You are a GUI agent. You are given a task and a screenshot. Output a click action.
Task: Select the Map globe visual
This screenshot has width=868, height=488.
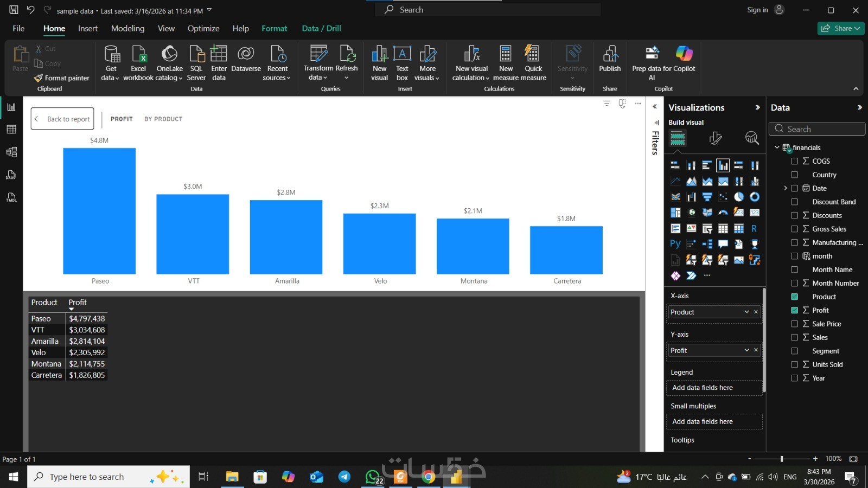(691, 213)
